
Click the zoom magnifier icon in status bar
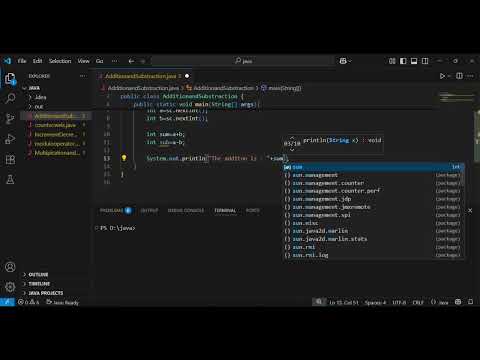click(319, 302)
